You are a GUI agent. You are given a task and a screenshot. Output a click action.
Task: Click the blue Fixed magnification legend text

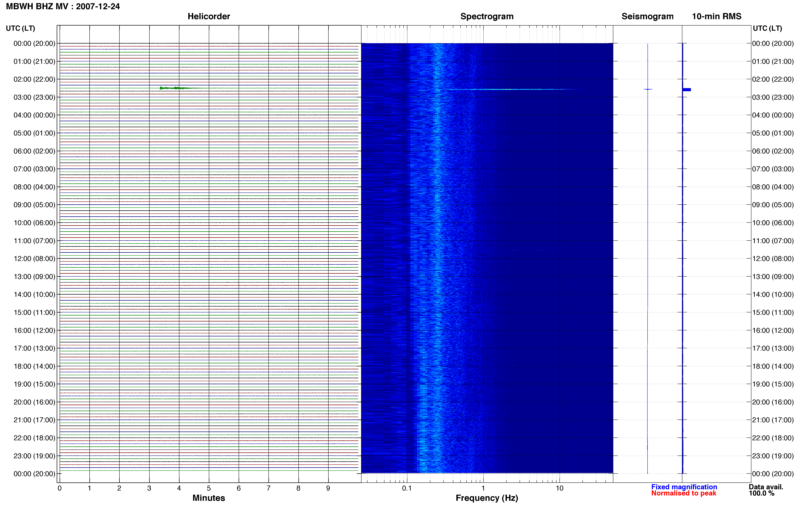(684, 487)
